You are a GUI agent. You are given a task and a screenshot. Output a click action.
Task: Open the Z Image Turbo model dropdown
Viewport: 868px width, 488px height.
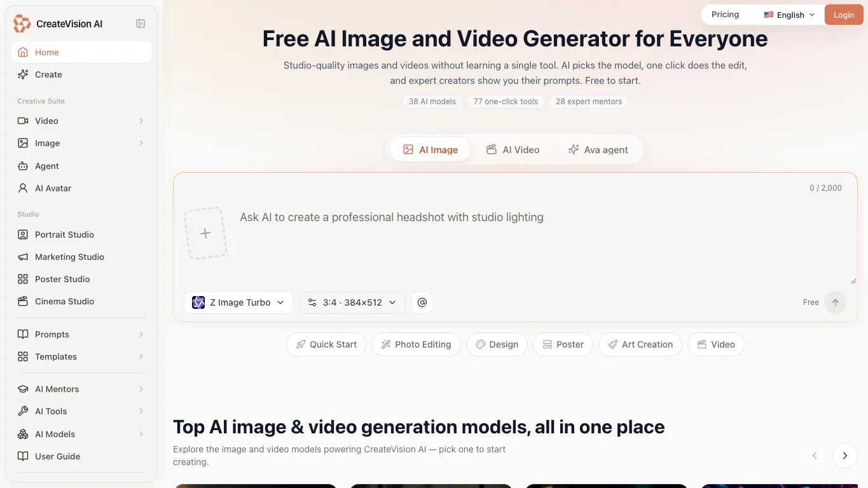click(238, 302)
